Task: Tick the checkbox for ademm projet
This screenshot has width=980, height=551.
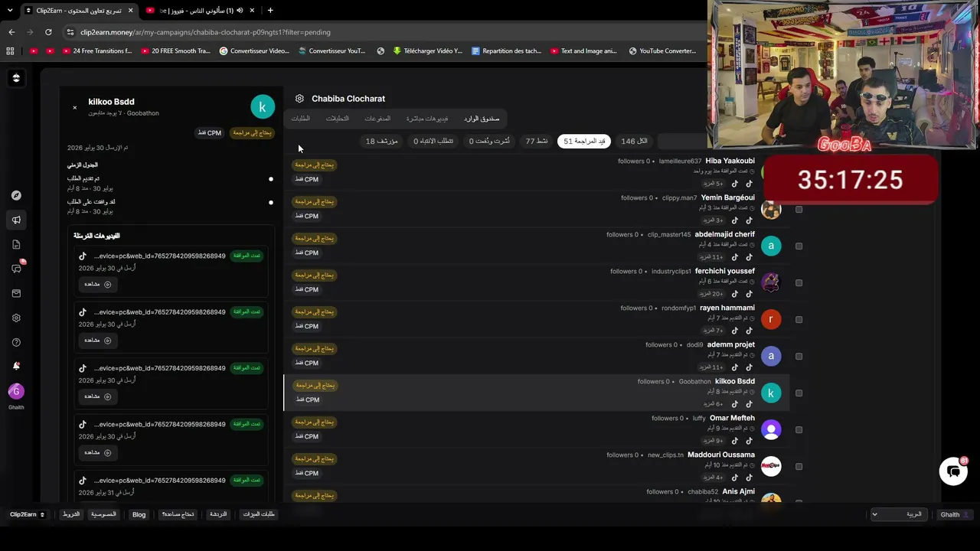Action: pos(799,357)
